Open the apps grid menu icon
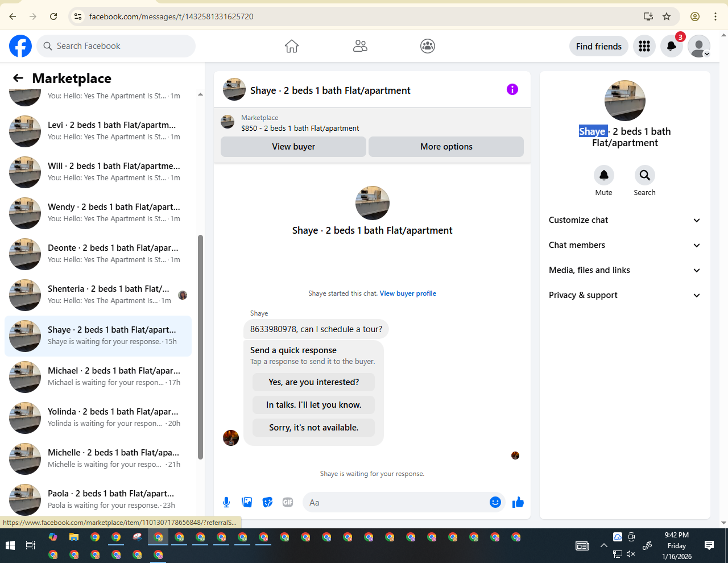728x563 pixels. [x=644, y=46]
